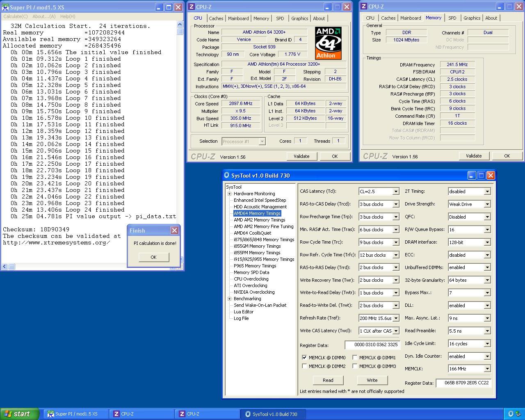Switch to Caches tab in CPU-Z CPU window

click(x=216, y=18)
